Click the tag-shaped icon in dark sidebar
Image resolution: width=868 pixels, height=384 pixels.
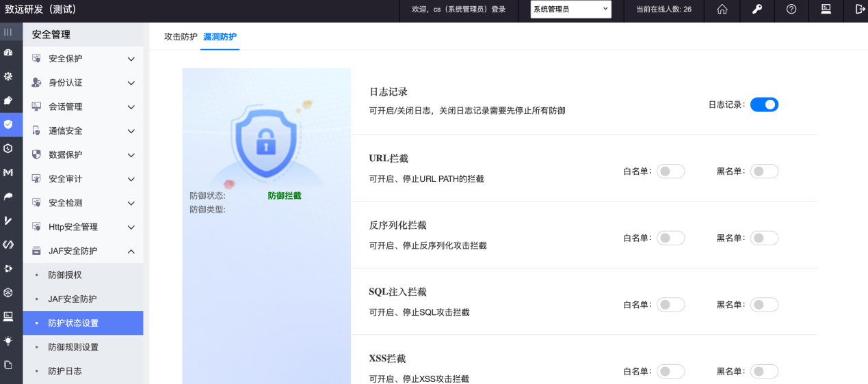click(8, 100)
